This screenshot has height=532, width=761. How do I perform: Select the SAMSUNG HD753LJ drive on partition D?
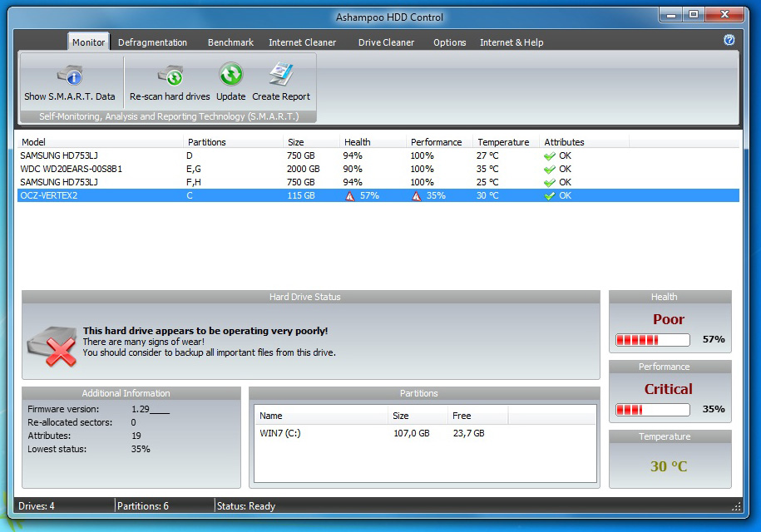tap(378, 155)
